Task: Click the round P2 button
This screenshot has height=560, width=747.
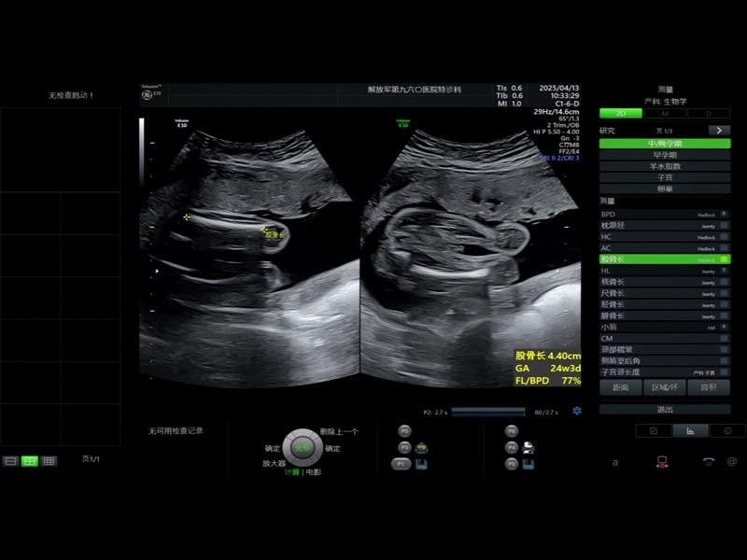Action: pos(511,464)
